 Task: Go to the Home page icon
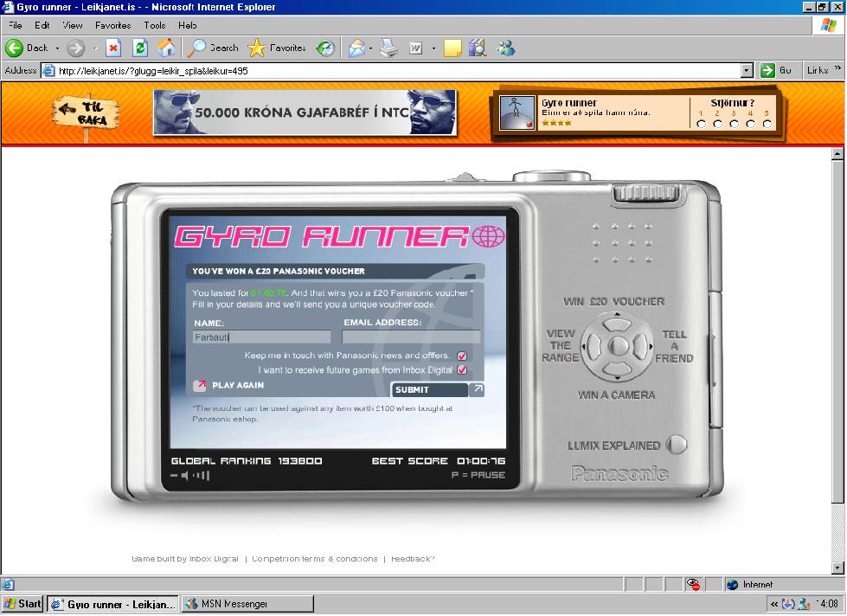pos(166,48)
